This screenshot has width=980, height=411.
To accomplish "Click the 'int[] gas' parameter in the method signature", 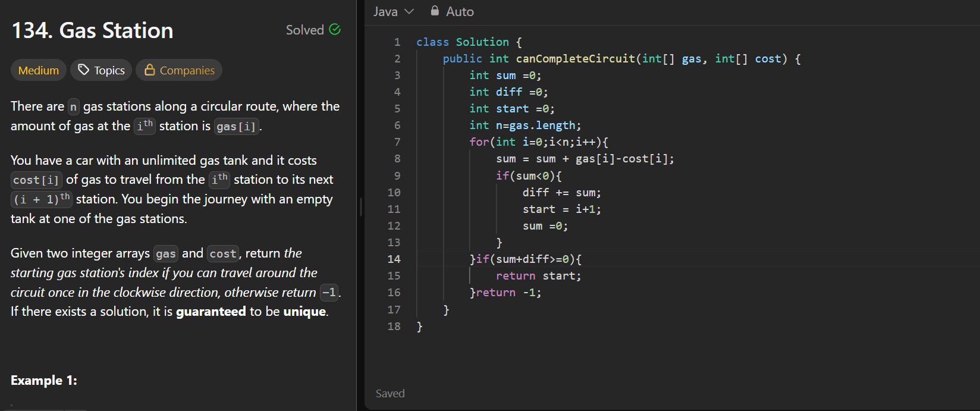I will point(671,58).
